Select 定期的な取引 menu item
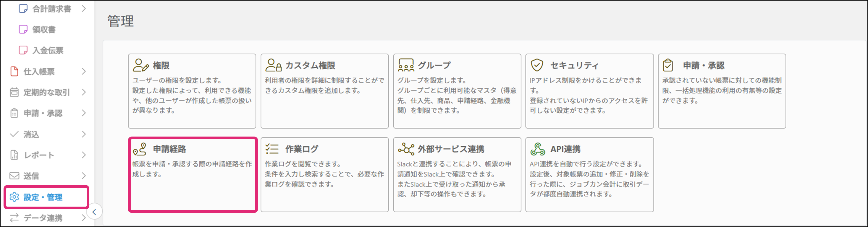This screenshot has height=227, width=868. [x=46, y=92]
